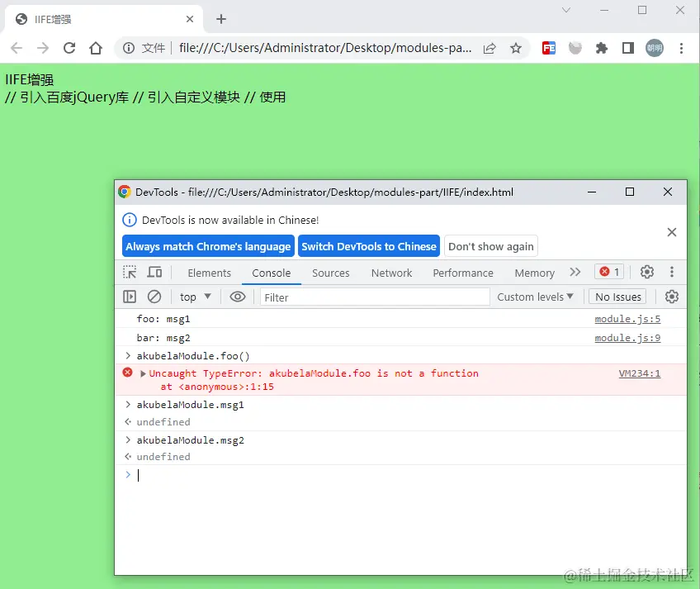Click the IIFE增强 page heading text
Screen dimensions: 700x589
(x=30, y=80)
